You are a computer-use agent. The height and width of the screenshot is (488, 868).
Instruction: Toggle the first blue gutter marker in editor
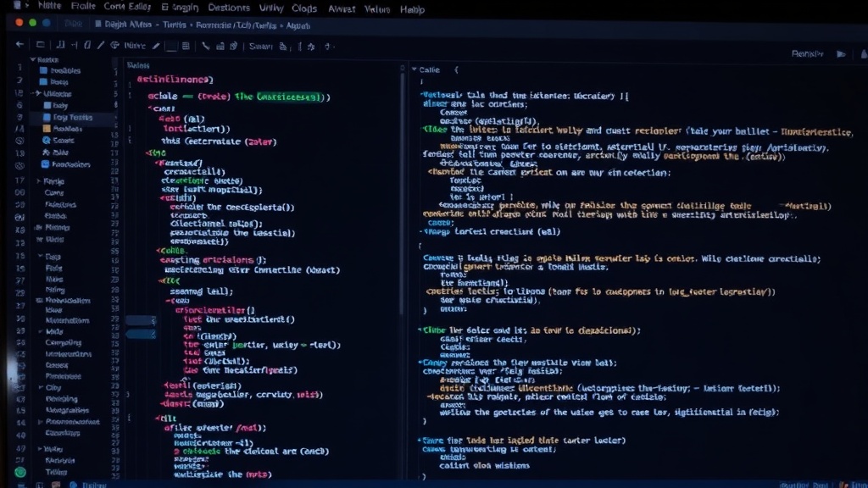tap(142, 320)
